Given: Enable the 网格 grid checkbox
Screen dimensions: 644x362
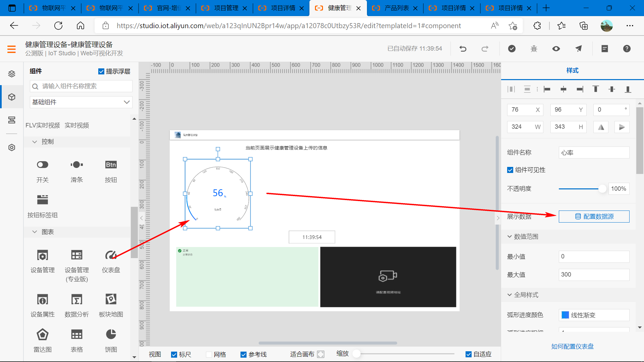Looking at the screenshot, I should 209,354.
